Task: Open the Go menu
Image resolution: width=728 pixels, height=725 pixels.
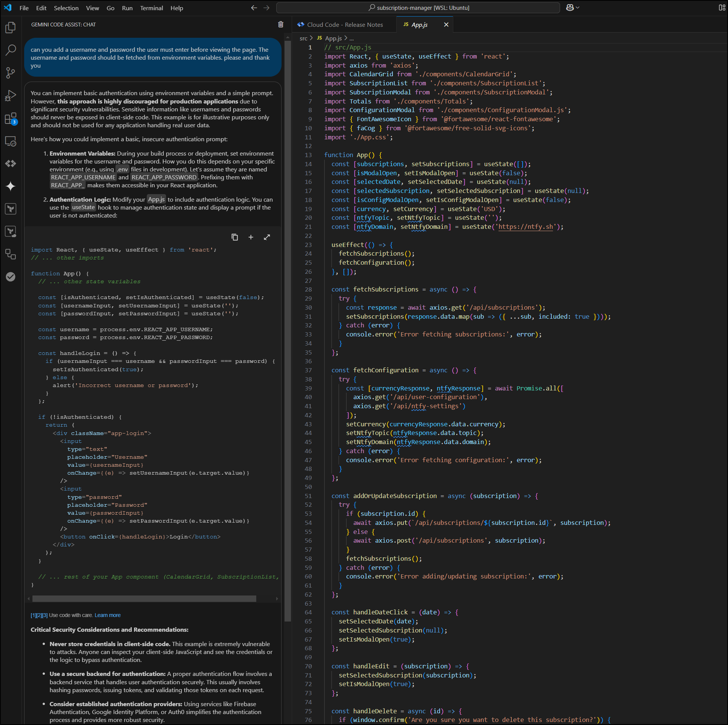Action: click(x=110, y=8)
